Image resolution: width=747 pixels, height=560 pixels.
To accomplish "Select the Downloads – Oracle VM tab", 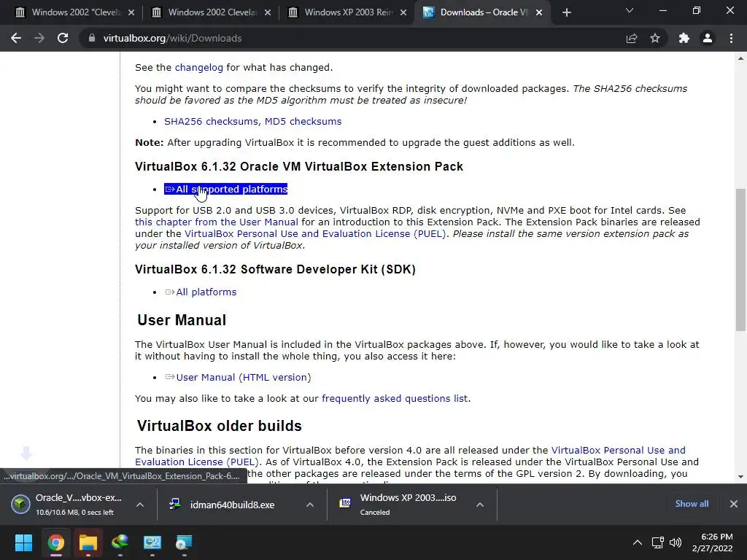I will [x=481, y=12].
